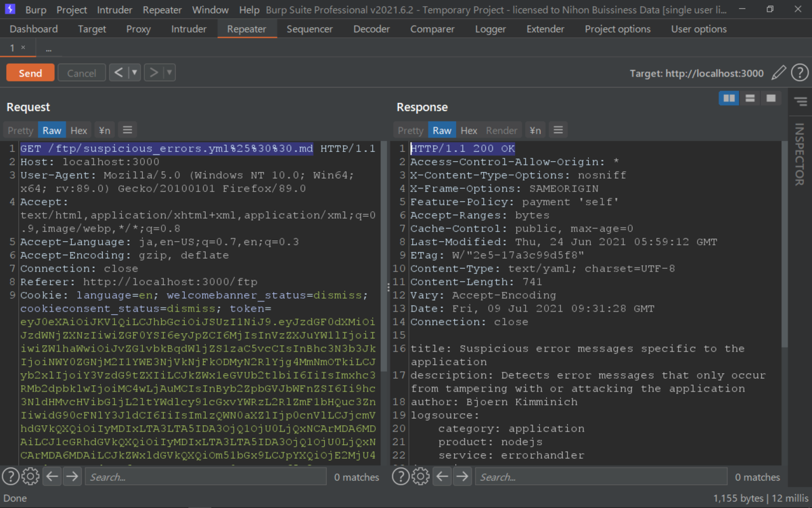Switch to the Logger tab
The image size is (812, 508).
pyautogui.click(x=491, y=28)
